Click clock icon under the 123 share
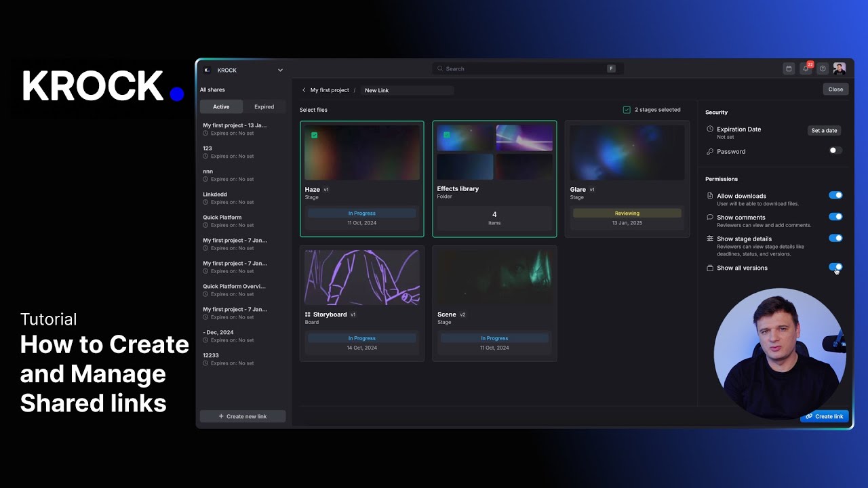Screen dimensions: 868x488 pyautogui.click(x=205, y=157)
